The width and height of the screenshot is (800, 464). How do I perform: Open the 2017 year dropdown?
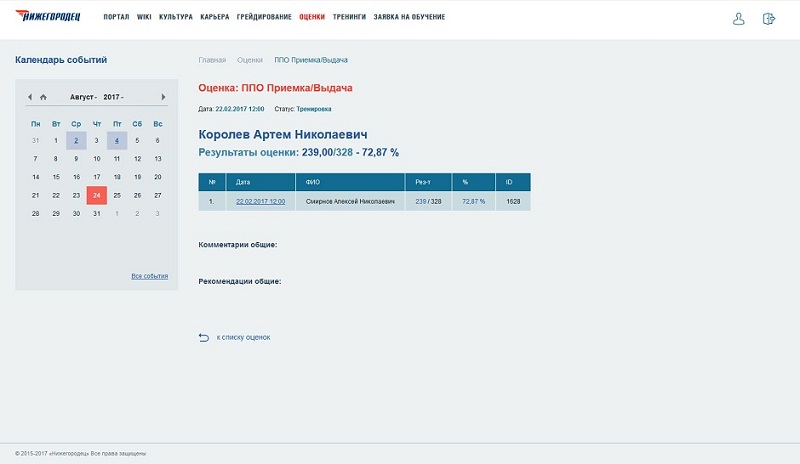(x=113, y=97)
